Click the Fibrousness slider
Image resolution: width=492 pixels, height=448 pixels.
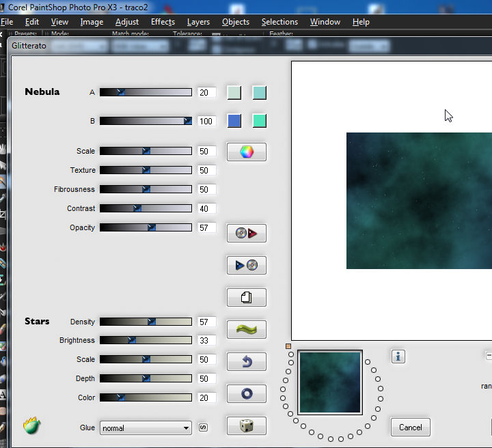146,189
